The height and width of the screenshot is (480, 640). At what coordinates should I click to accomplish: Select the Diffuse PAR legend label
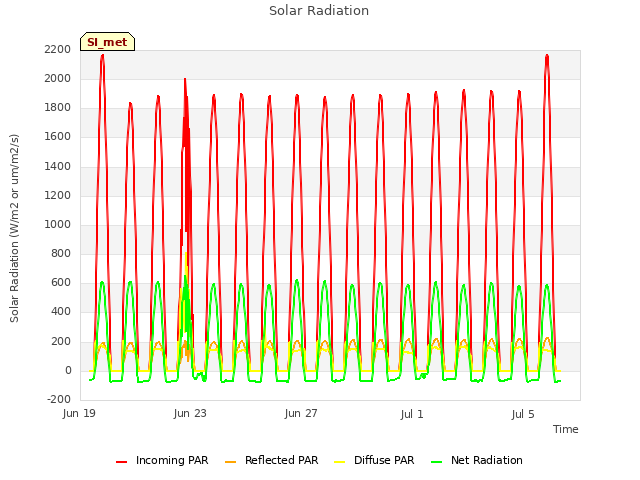384,460
